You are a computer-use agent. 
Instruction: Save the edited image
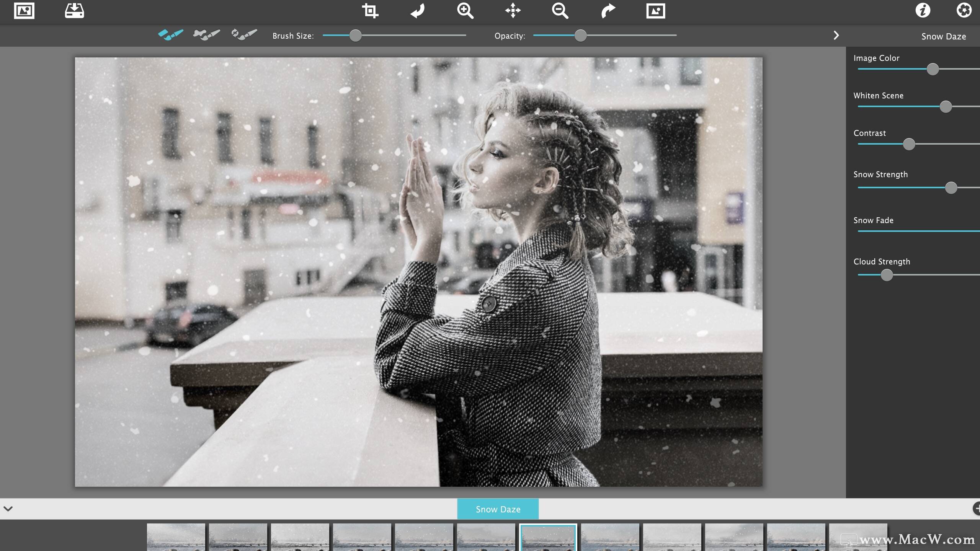[74, 11]
